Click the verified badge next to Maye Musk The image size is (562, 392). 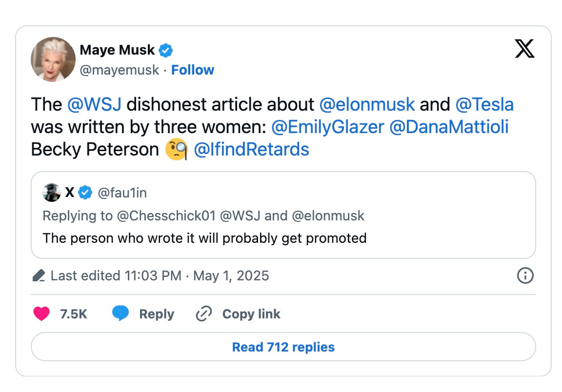coord(165,49)
